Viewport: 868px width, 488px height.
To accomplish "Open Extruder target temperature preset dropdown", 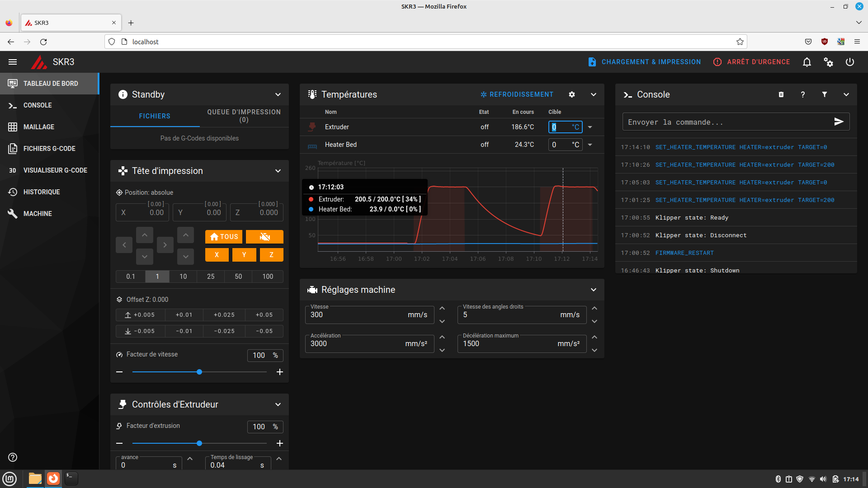I will pyautogui.click(x=590, y=127).
